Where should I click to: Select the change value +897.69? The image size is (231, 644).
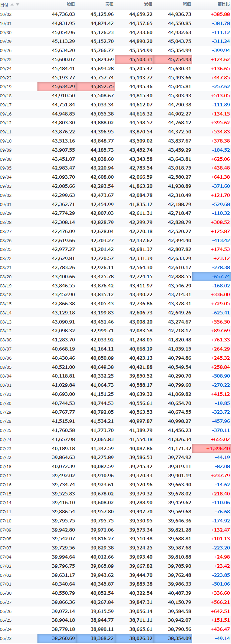coord(220,331)
